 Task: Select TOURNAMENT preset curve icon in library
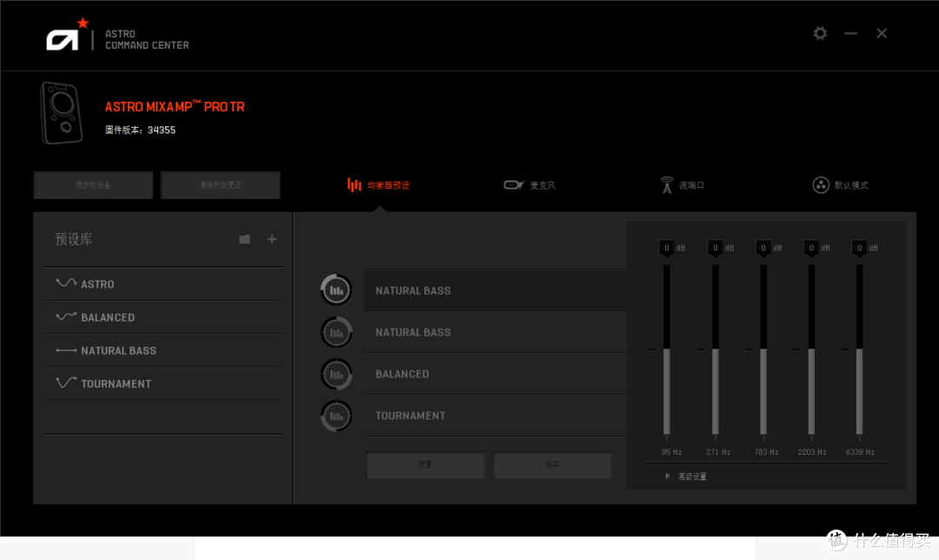[66, 383]
